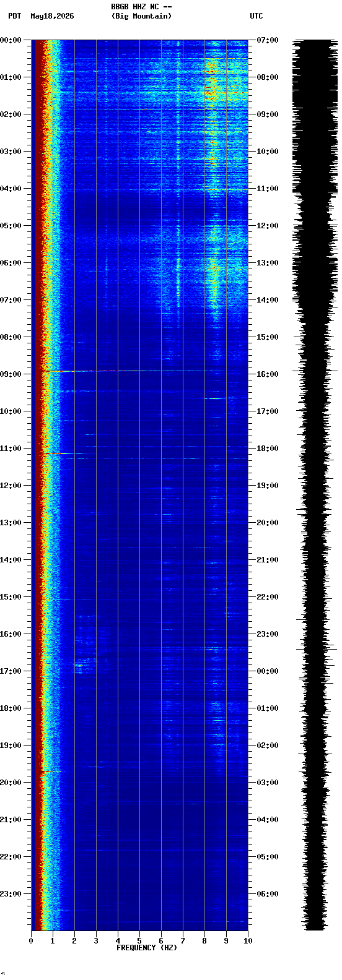Viewport: 342px width, 980px height.
Task: Click the 09:00 UTC time tick label
Action: 267,114
